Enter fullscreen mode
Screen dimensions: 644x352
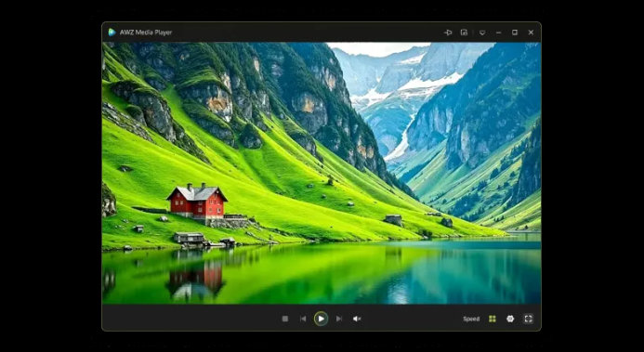coord(528,319)
